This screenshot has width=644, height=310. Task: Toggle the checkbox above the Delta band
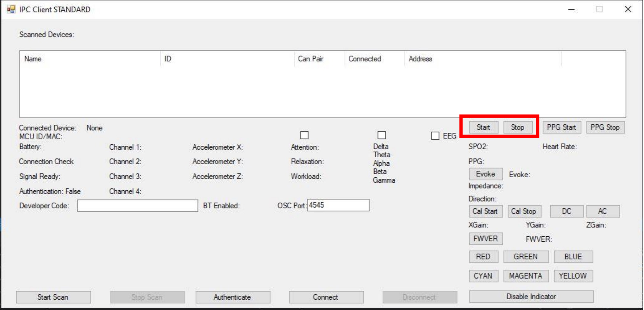coord(382,135)
